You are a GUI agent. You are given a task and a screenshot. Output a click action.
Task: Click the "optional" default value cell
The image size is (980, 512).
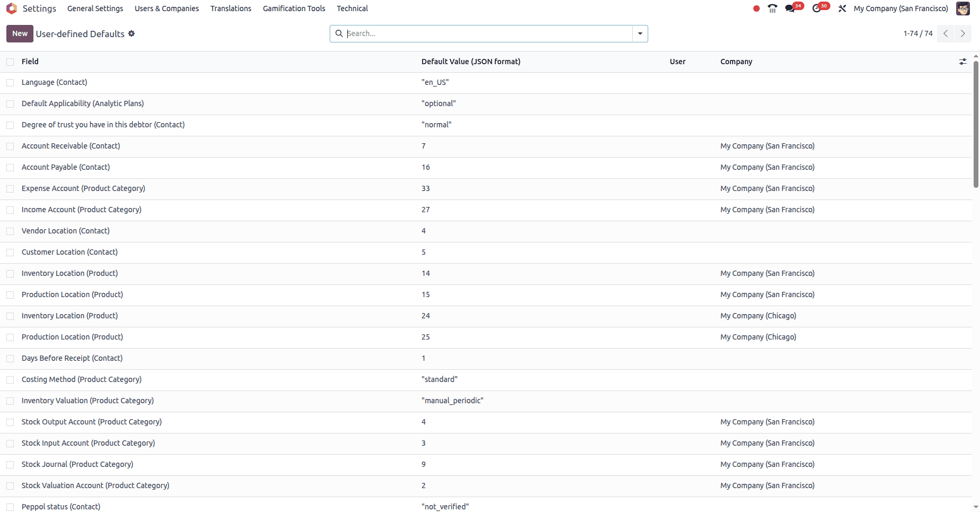click(439, 103)
